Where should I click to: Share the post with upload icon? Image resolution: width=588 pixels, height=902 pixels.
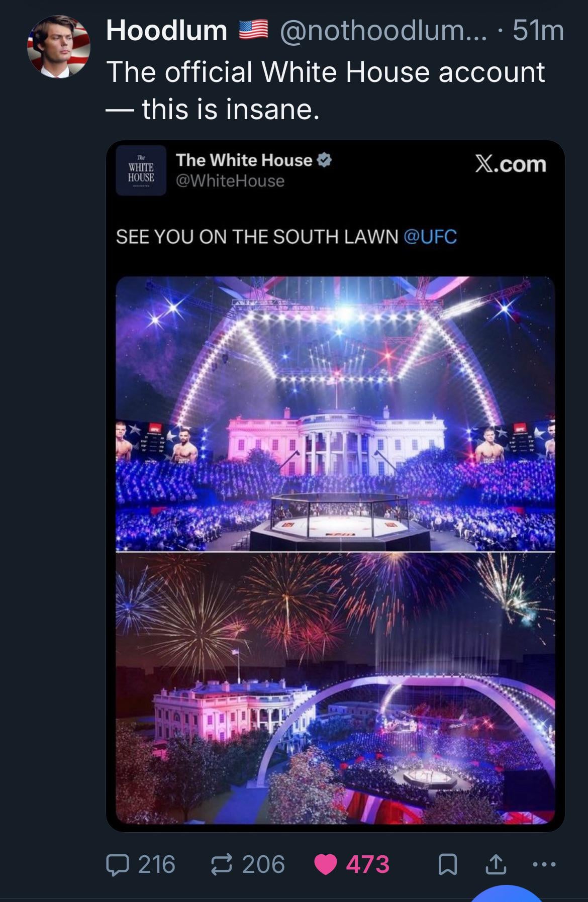[x=496, y=864]
